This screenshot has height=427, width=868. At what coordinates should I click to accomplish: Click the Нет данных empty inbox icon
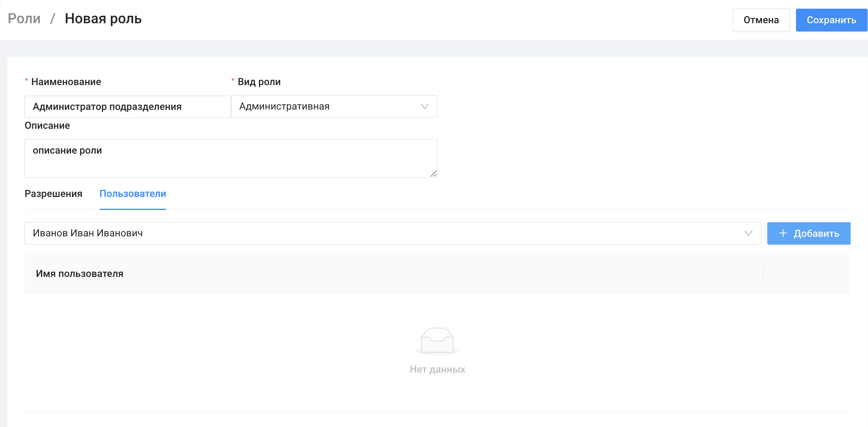(x=437, y=341)
